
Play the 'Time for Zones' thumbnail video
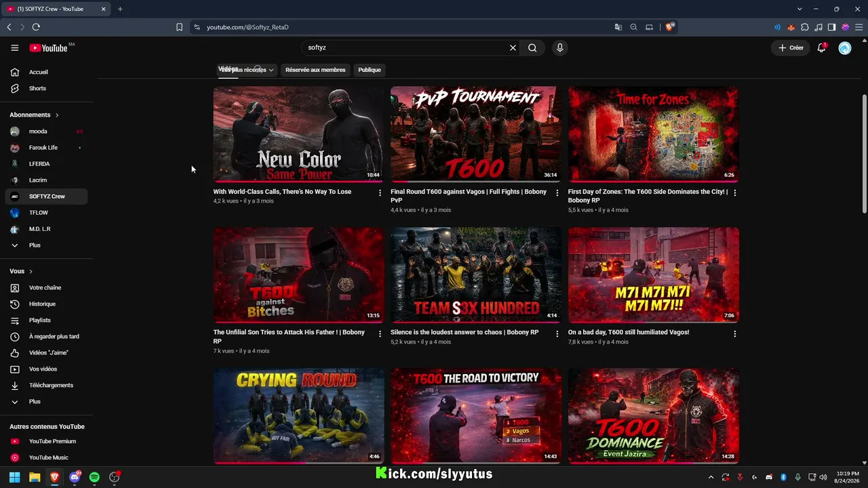[x=654, y=134]
